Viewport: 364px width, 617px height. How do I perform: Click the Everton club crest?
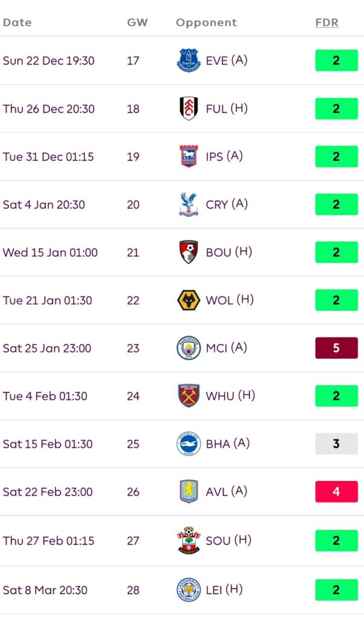[x=189, y=61]
